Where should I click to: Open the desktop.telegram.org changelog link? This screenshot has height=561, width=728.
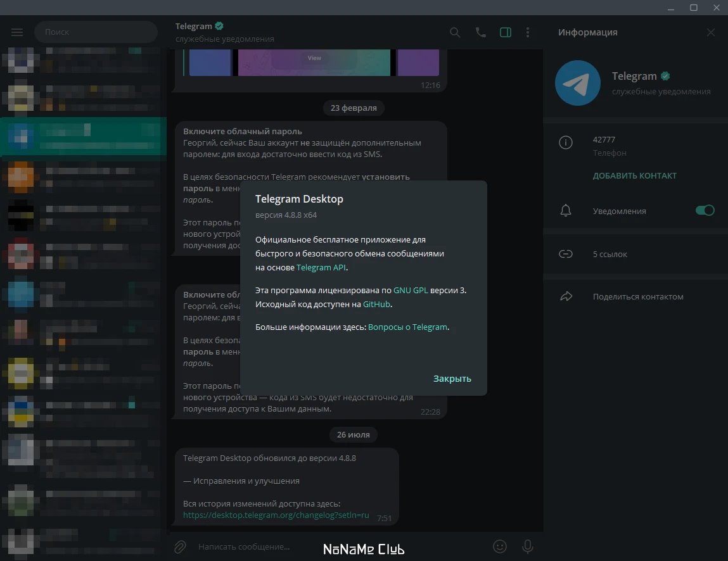pos(276,515)
